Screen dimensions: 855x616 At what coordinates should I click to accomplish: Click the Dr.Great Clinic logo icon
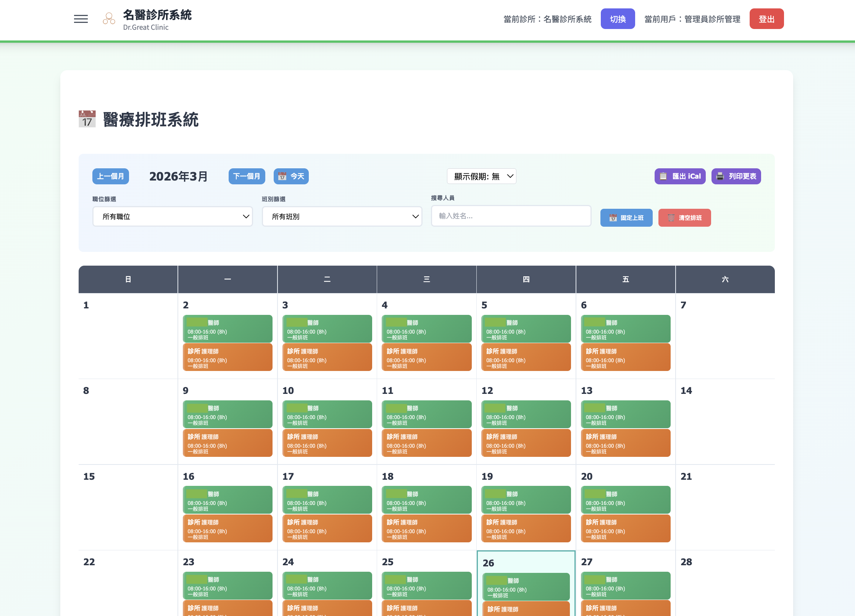pos(108,19)
